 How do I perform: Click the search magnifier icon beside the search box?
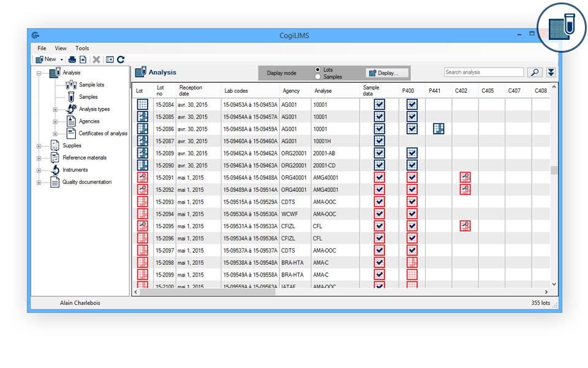[534, 72]
